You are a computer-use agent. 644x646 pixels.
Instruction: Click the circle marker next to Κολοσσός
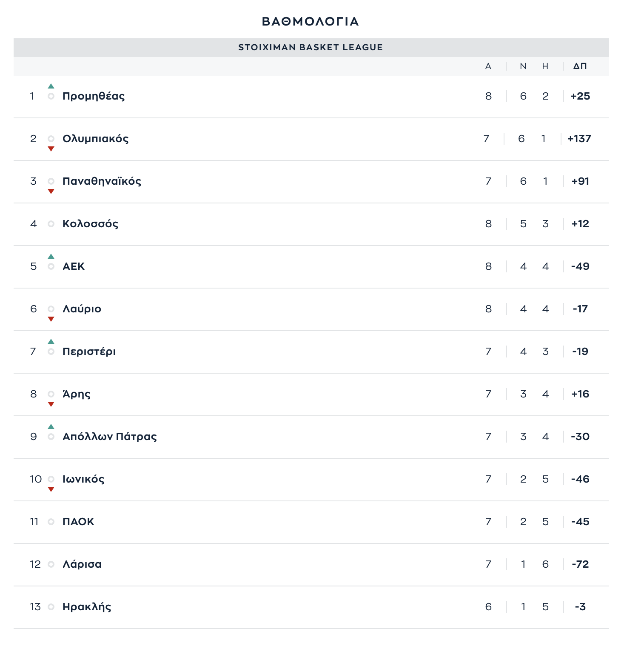[x=51, y=224]
